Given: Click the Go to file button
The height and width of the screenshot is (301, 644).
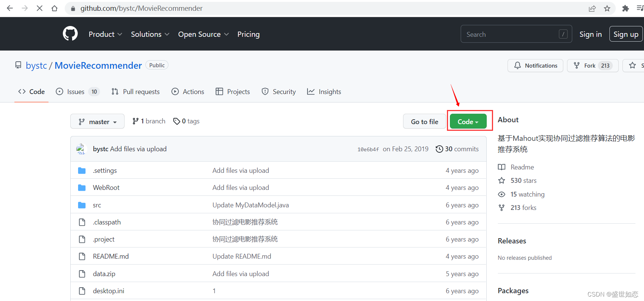Looking at the screenshot, I should point(425,122).
